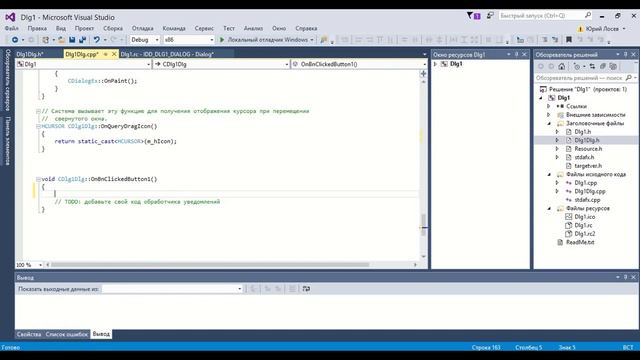Click the Home icon in Solution Explorer
Viewport: 640px width, 360px height.
pyautogui.click(x=562, y=66)
